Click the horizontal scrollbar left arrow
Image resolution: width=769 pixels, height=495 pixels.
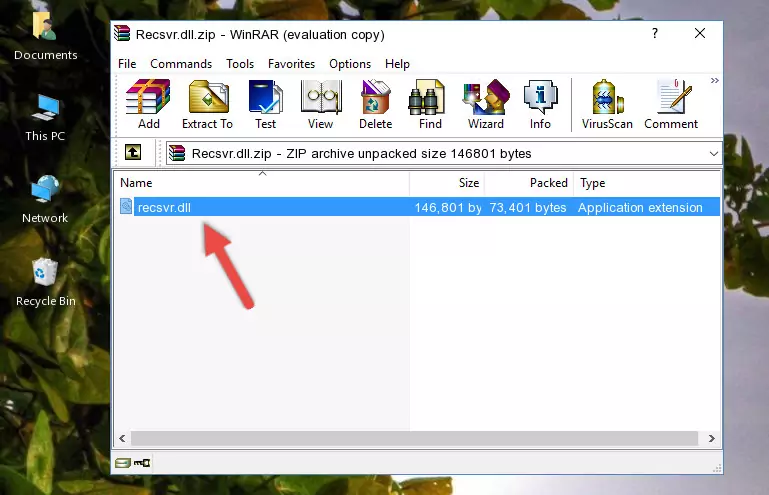[122, 438]
